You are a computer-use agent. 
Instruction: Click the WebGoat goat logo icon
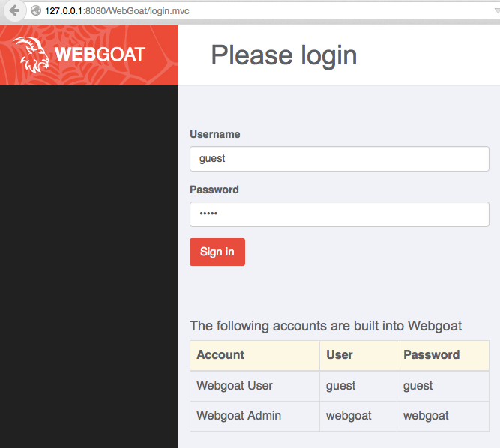click(31, 55)
